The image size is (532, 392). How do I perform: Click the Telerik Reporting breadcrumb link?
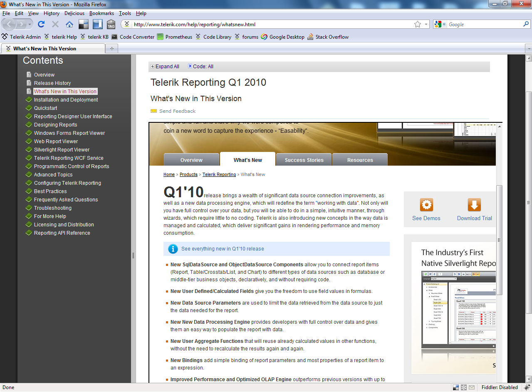pos(219,175)
